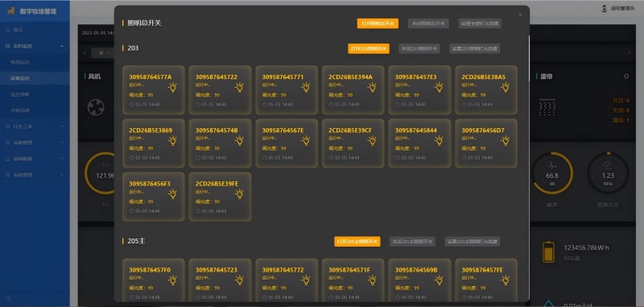The height and width of the screenshot is (307, 644).
Task: Open the third 实时监控 submenu item
Action: point(35,94)
